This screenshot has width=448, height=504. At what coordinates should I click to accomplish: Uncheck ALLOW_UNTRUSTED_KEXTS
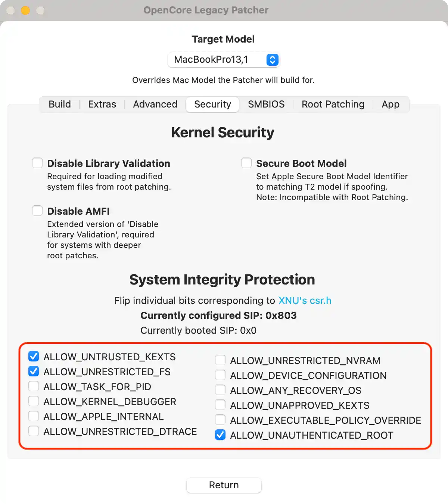[x=34, y=357]
